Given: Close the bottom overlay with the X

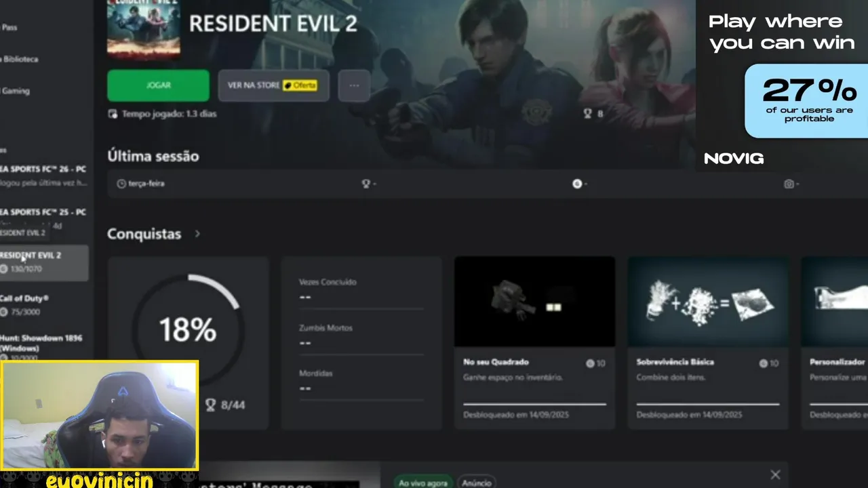Looking at the screenshot, I should click(x=775, y=475).
